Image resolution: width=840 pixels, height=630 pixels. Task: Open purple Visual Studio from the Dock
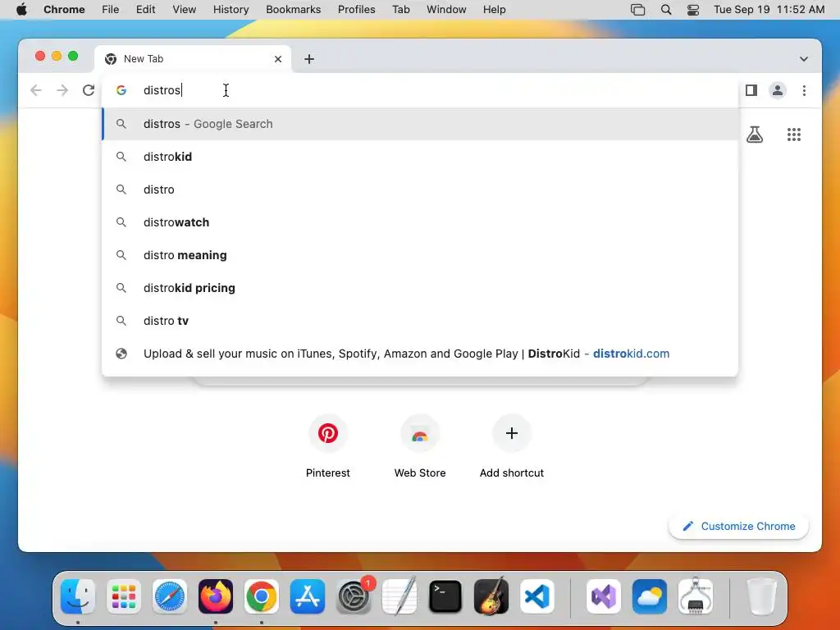click(604, 596)
